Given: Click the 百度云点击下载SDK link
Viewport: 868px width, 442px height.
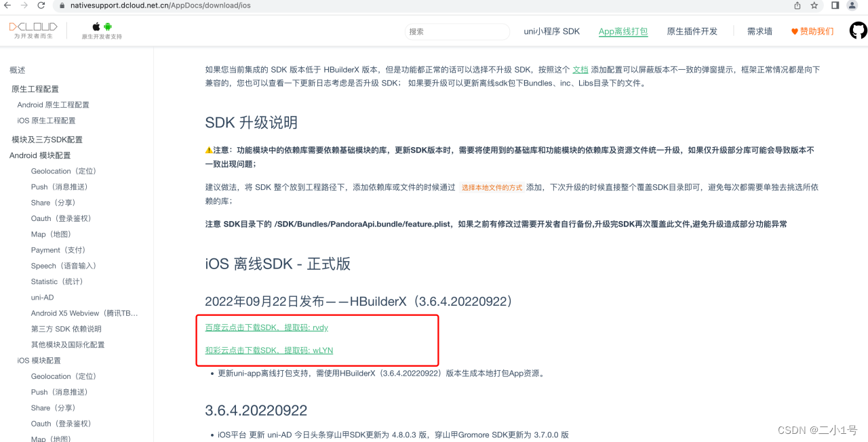Looking at the screenshot, I should (x=267, y=327).
